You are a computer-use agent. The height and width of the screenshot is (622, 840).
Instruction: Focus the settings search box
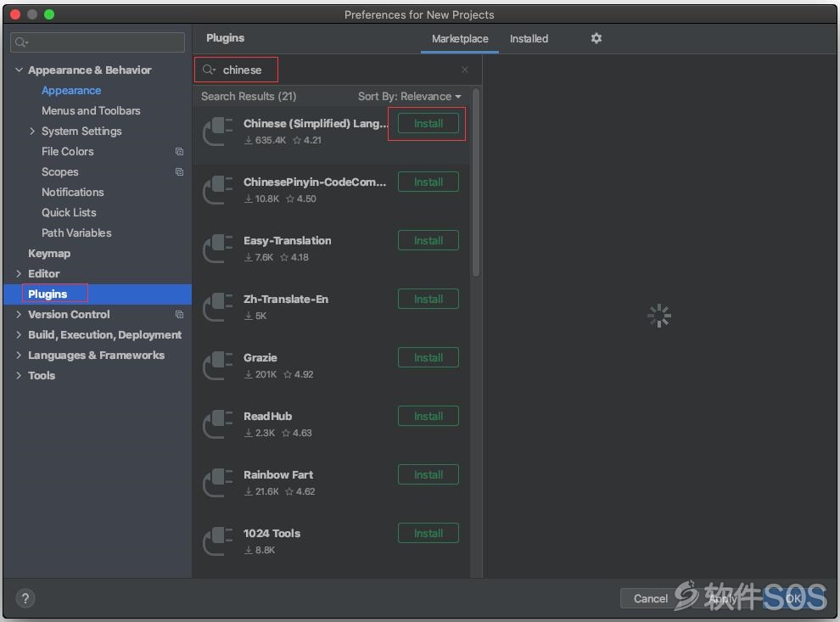click(98, 42)
